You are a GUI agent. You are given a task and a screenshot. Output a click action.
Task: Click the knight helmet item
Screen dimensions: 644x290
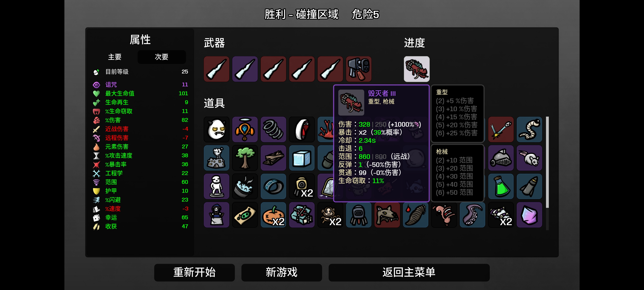(501, 158)
